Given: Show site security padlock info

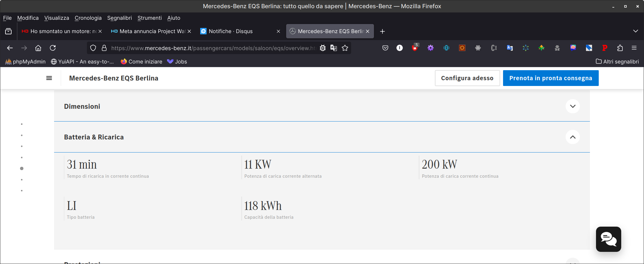Looking at the screenshot, I should 104,48.
